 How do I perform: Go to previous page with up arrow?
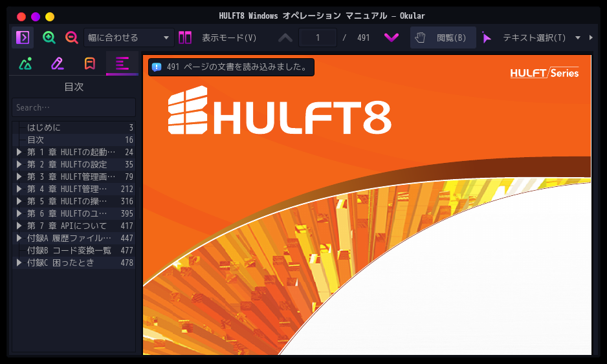285,37
